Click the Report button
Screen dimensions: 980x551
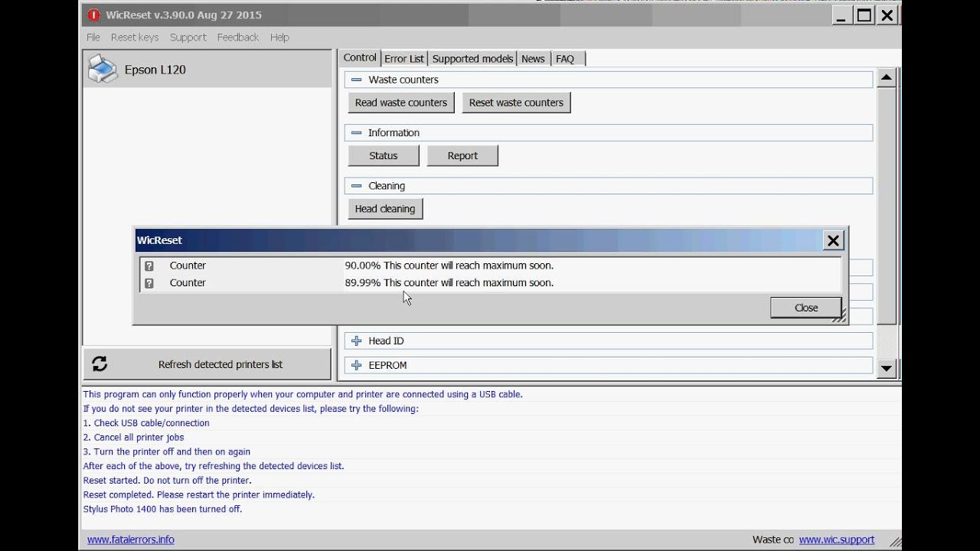[462, 155]
